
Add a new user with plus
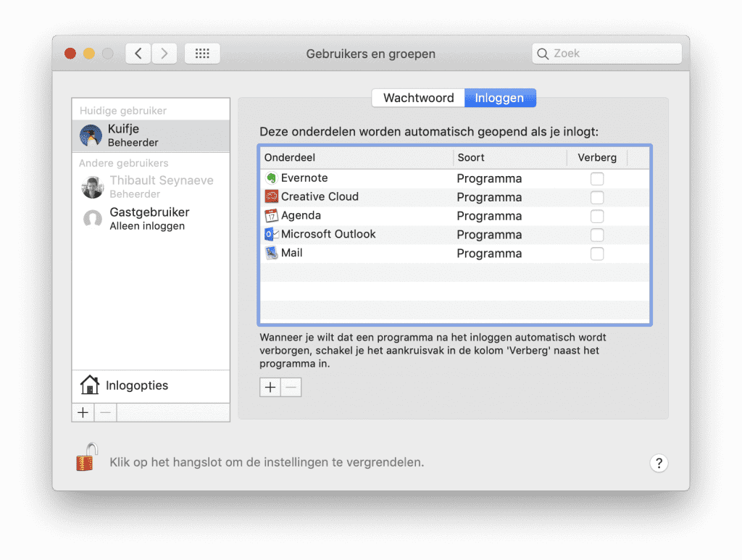(x=83, y=413)
